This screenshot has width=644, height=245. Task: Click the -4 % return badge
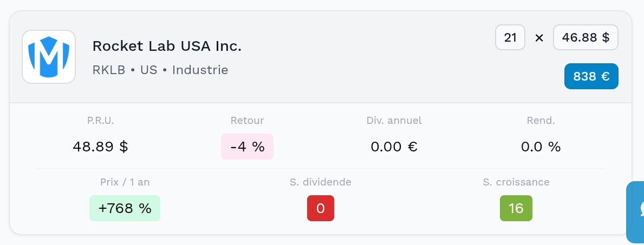point(247,147)
